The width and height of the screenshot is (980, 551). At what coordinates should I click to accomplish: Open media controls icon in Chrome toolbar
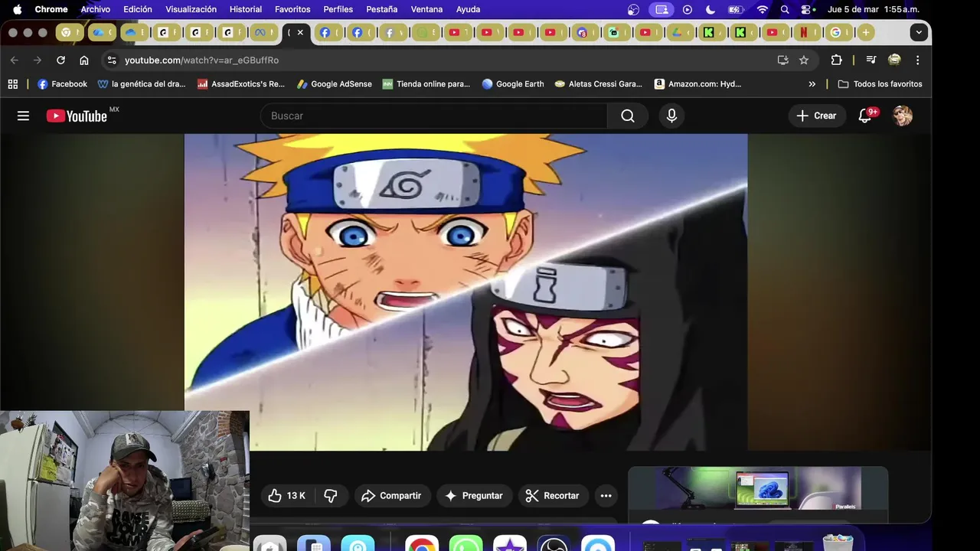coord(871,60)
